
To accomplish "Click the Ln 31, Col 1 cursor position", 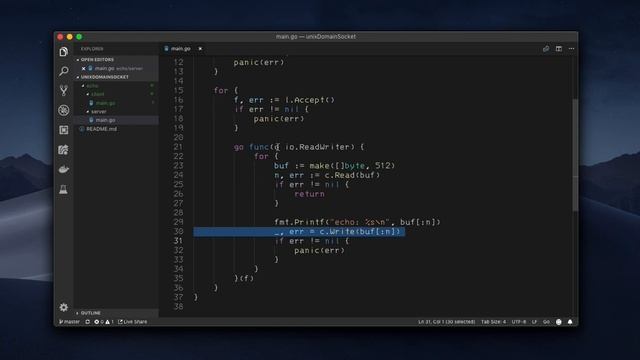I will [x=447, y=322].
